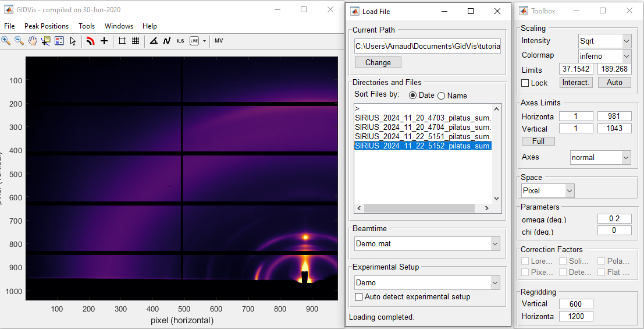Toggle Solid angle correction checkbox
The height and width of the screenshot is (329, 644).
563,261
